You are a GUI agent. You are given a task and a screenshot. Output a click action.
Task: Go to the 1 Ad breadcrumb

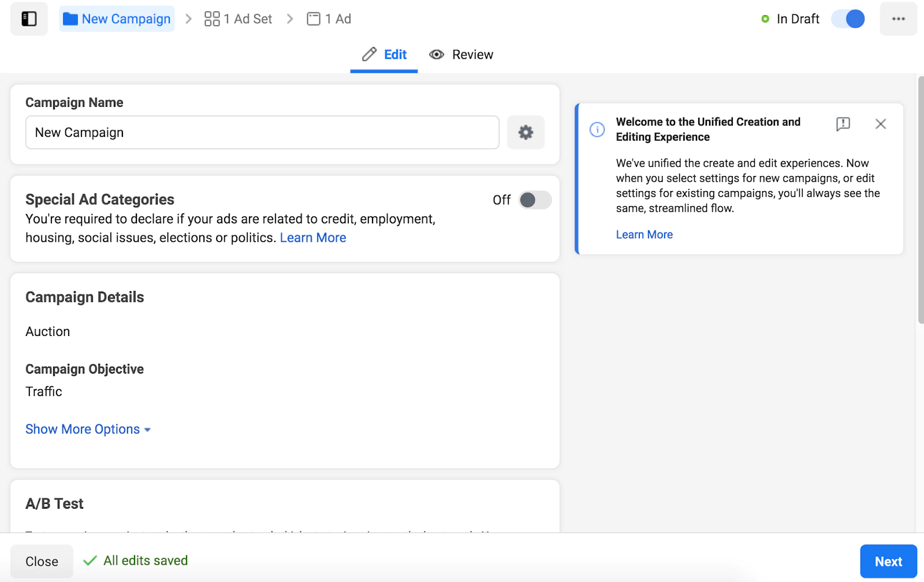tap(329, 19)
